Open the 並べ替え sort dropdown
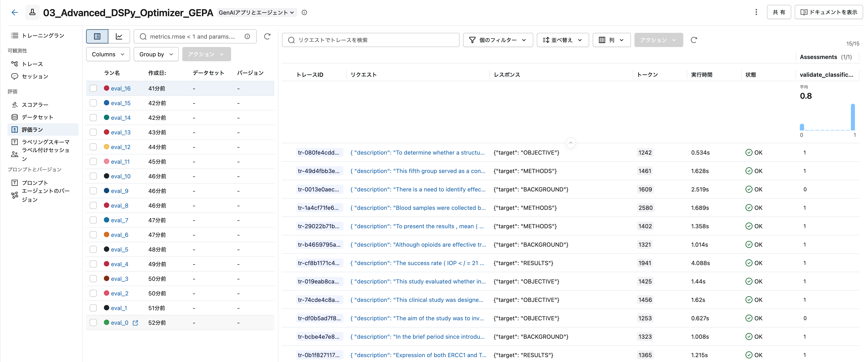This screenshot has width=868, height=362. pos(562,40)
